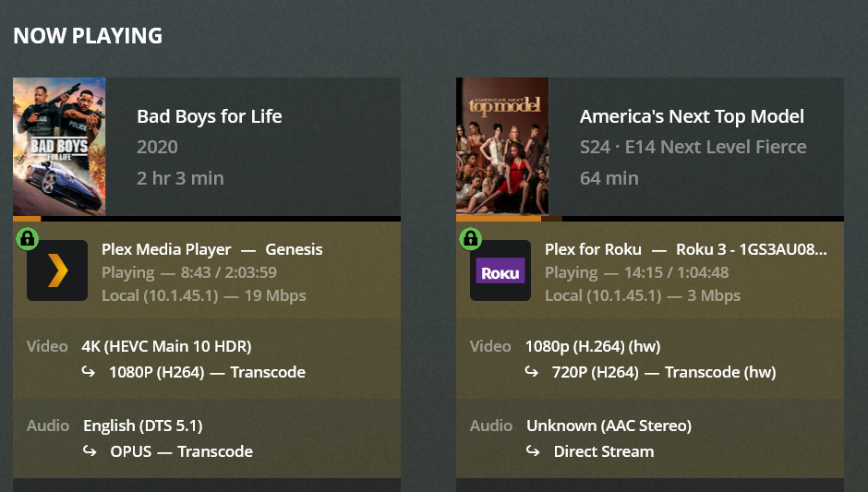868x492 pixels.
Task: Click the green lock on Bad Boys card
Action: (x=27, y=238)
